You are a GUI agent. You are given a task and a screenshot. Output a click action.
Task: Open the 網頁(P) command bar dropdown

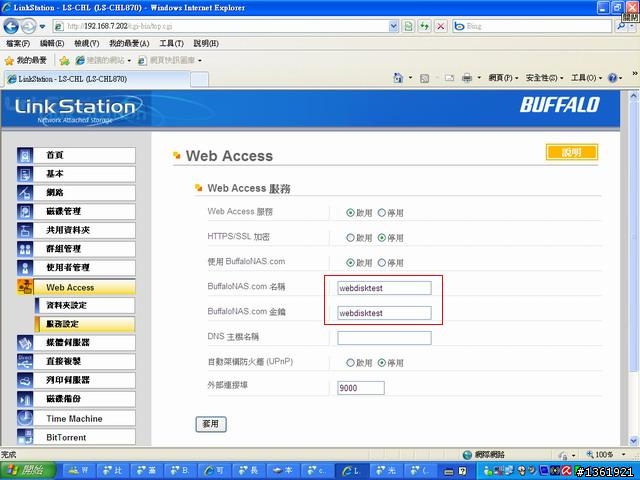(x=503, y=78)
